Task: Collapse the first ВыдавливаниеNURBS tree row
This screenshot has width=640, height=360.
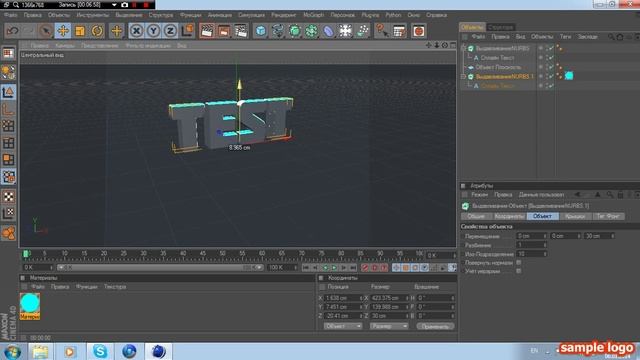Action: point(464,48)
